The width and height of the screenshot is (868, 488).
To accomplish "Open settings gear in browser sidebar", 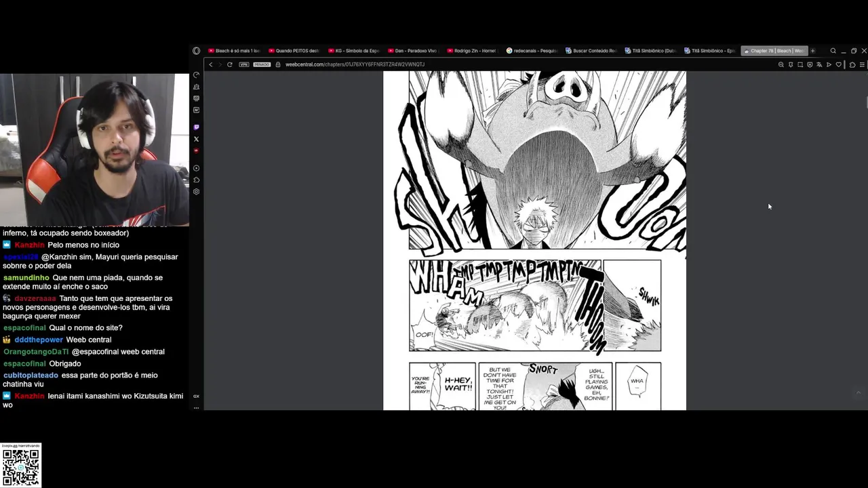I will tap(197, 192).
